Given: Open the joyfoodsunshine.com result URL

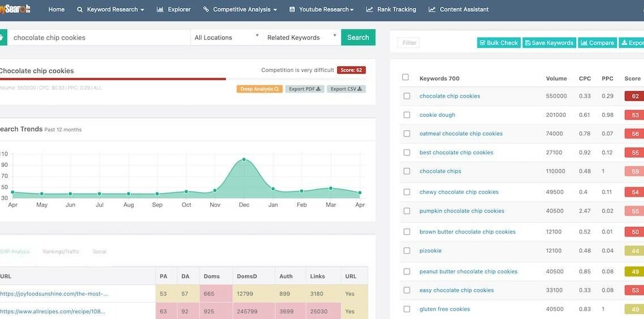Looking at the screenshot, I should [x=54, y=294].
